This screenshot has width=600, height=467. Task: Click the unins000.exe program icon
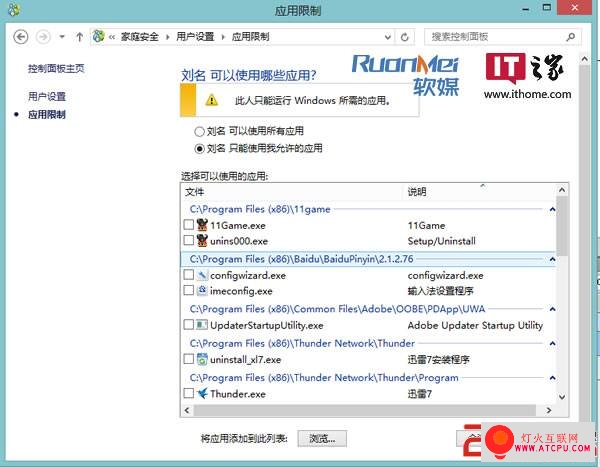pyautogui.click(x=202, y=240)
